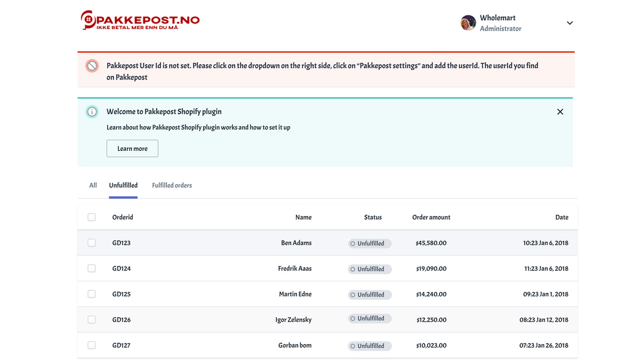Screen dimensions: 644x362
Task: Click the info icon in welcome banner
Action: [92, 112]
